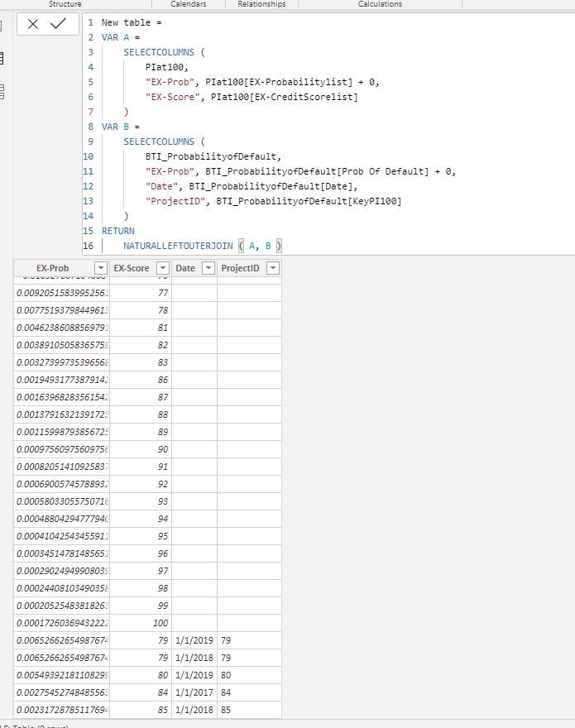Select EX-Score cell with value 97
Image resolution: width=575 pixels, height=728 pixels.
(x=141, y=571)
